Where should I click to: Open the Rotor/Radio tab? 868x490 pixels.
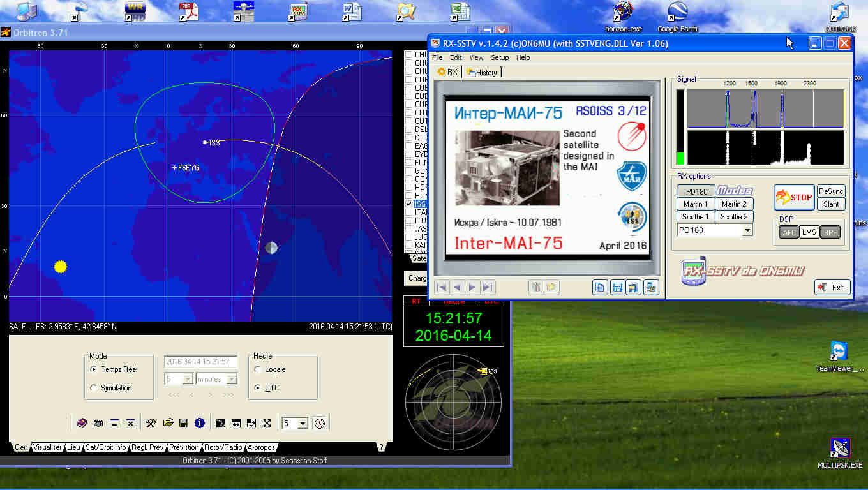(x=223, y=447)
